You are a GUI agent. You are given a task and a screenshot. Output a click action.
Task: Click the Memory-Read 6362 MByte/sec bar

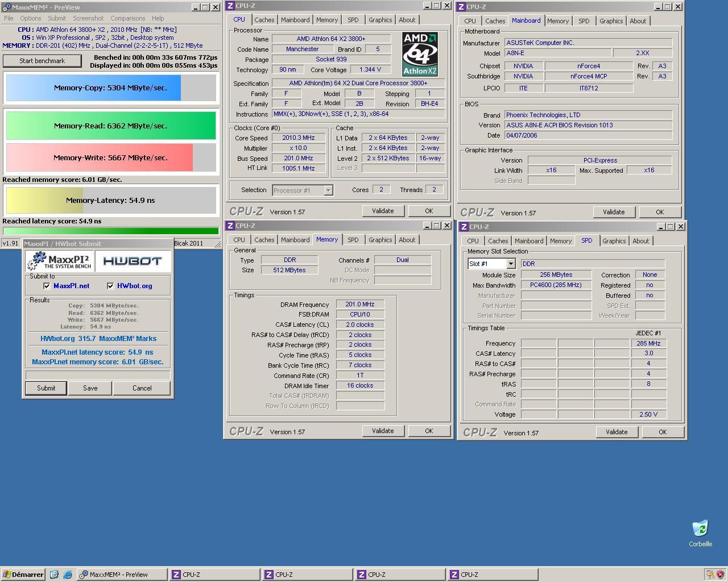pyautogui.click(x=111, y=126)
